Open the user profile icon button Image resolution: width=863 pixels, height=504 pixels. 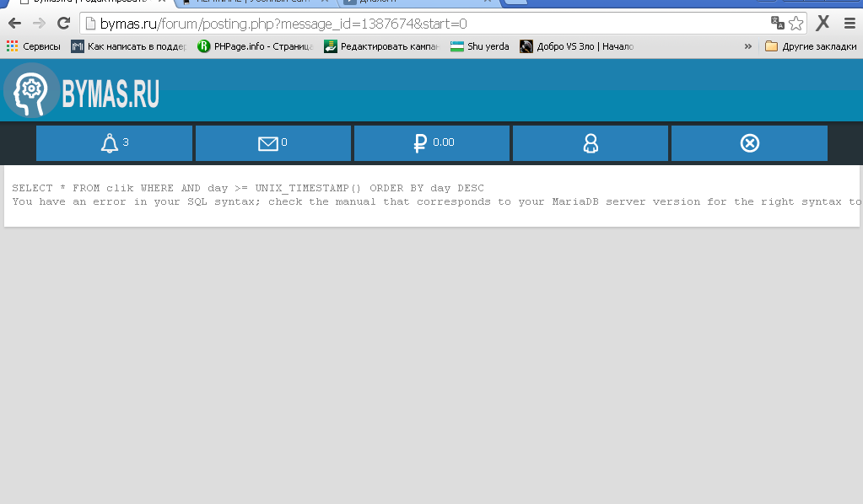[591, 143]
